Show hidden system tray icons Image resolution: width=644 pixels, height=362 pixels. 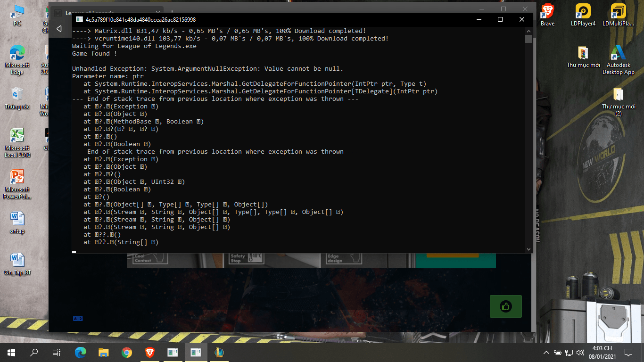(546, 352)
